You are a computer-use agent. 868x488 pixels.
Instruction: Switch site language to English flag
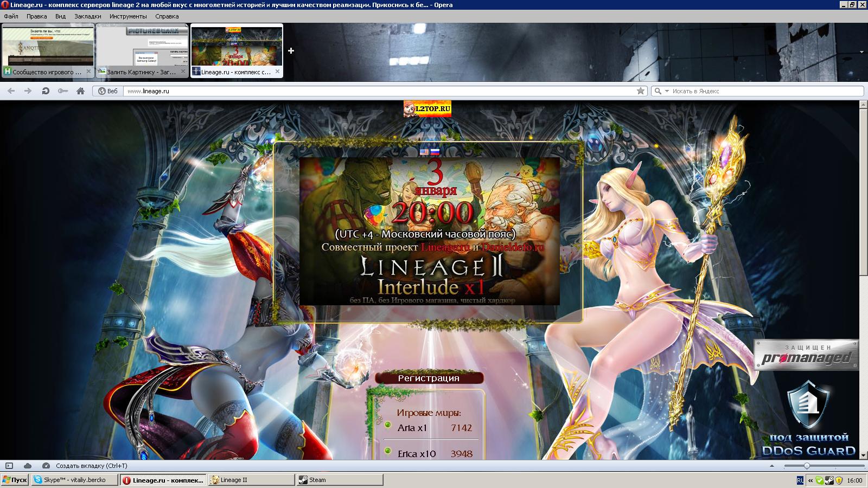424,152
